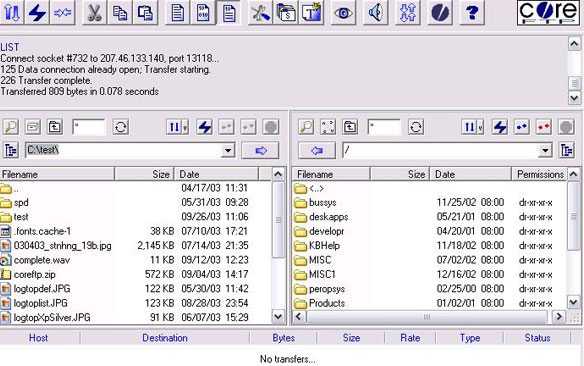Open the session windows icon
The width and height of the screenshot is (584, 366).
point(286,13)
